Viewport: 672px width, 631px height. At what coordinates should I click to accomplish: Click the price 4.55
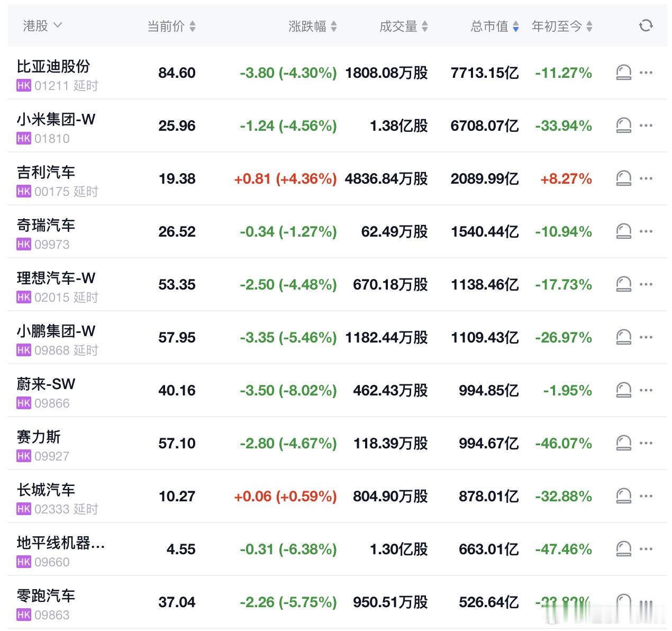[181, 549]
